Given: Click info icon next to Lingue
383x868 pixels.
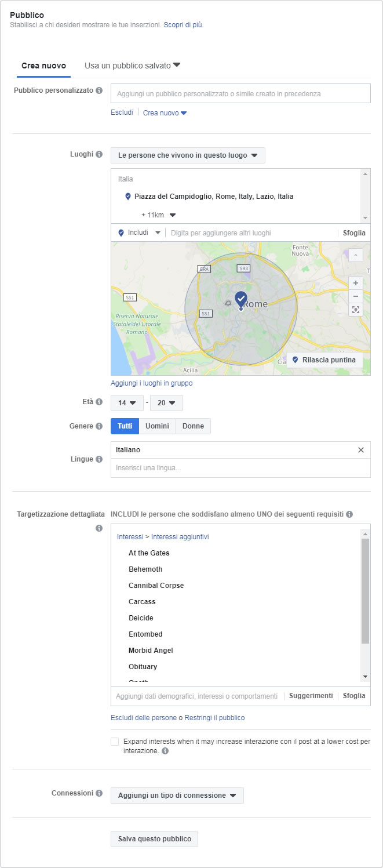Looking at the screenshot, I should point(99,459).
